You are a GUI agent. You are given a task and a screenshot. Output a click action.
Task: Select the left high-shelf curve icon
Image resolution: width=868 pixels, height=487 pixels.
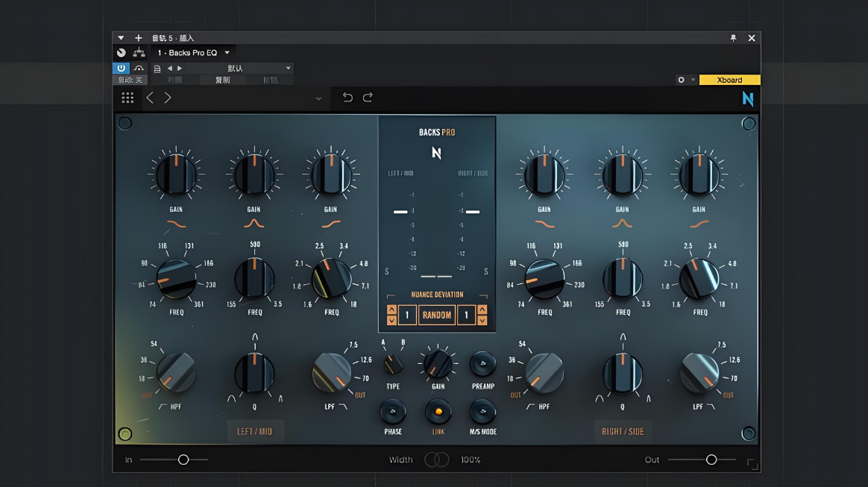pyautogui.click(x=331, y=224)
